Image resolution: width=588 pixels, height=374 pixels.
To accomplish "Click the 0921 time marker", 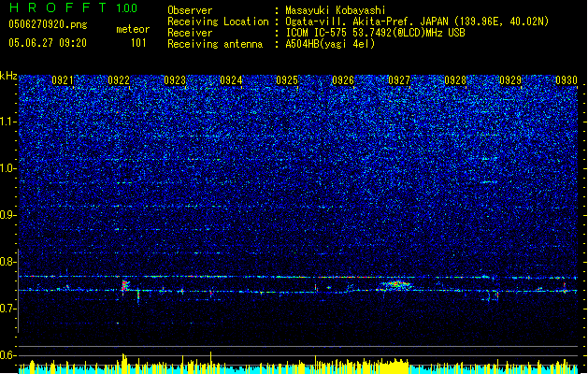I will pyautogui.click(x=63, y=80).
